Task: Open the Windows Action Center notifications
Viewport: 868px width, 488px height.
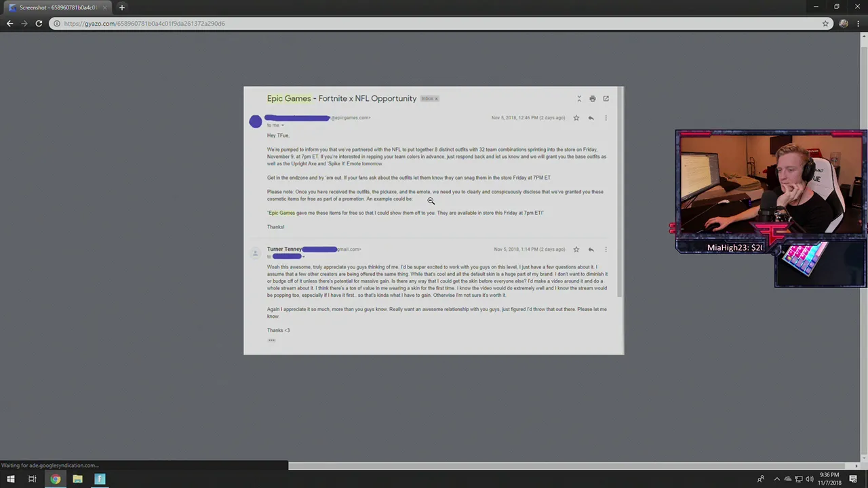Action: point(854,479)
